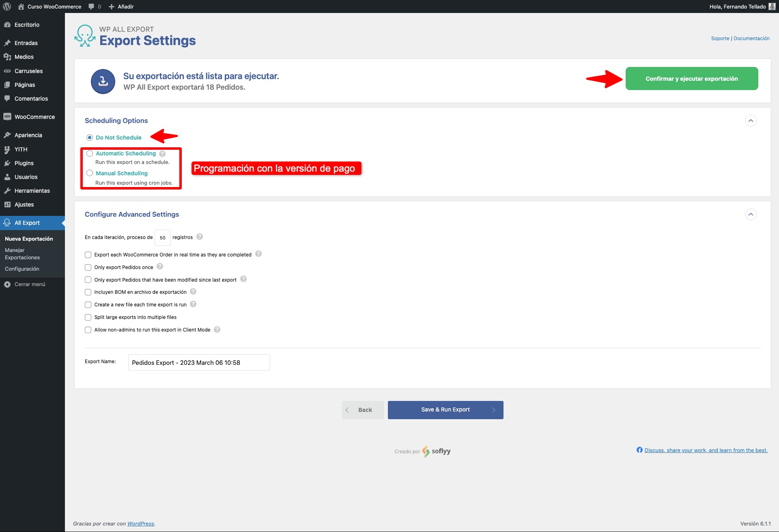Click the comments bubble icon in the top bar

point(91,6)
